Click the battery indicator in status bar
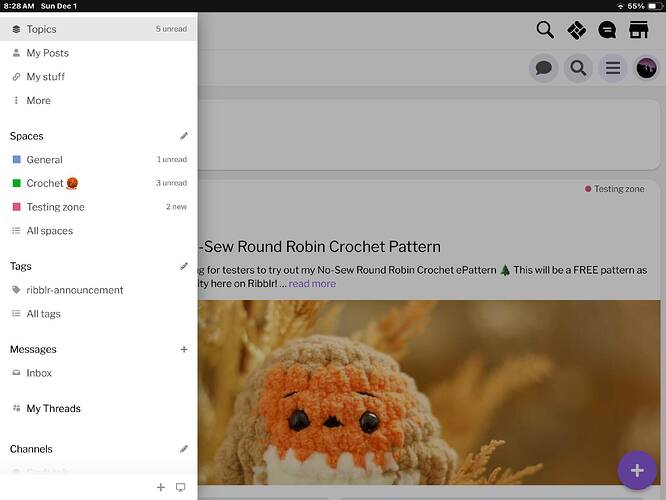 [x=655, y=6]
